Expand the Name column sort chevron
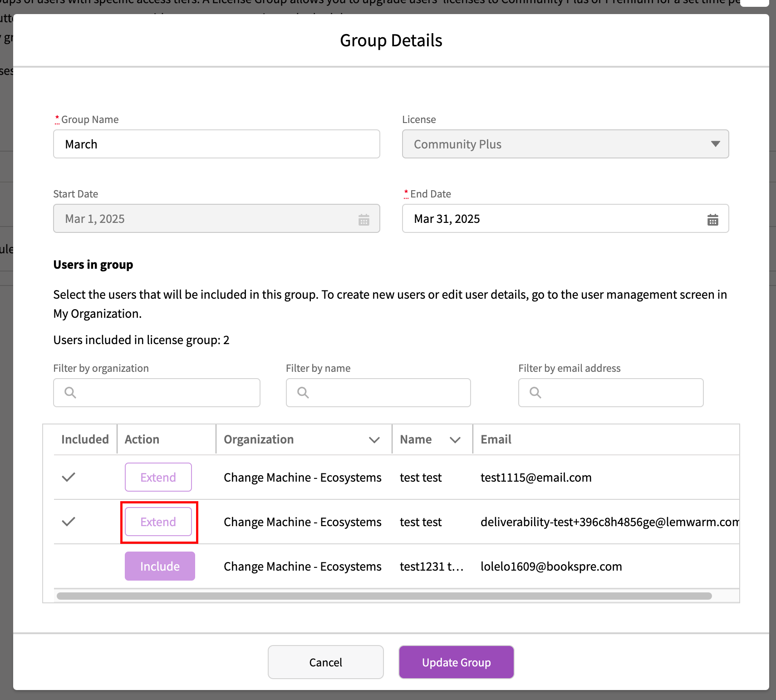This screenshot has height=700, width=776. pyautogui.click(x=455, y=440)
